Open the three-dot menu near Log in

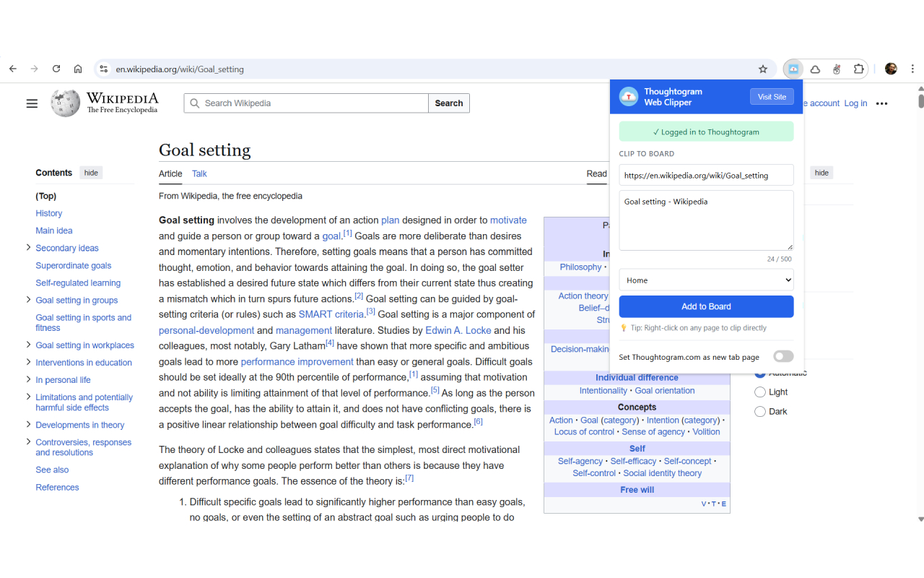click(x=882, y=103)
